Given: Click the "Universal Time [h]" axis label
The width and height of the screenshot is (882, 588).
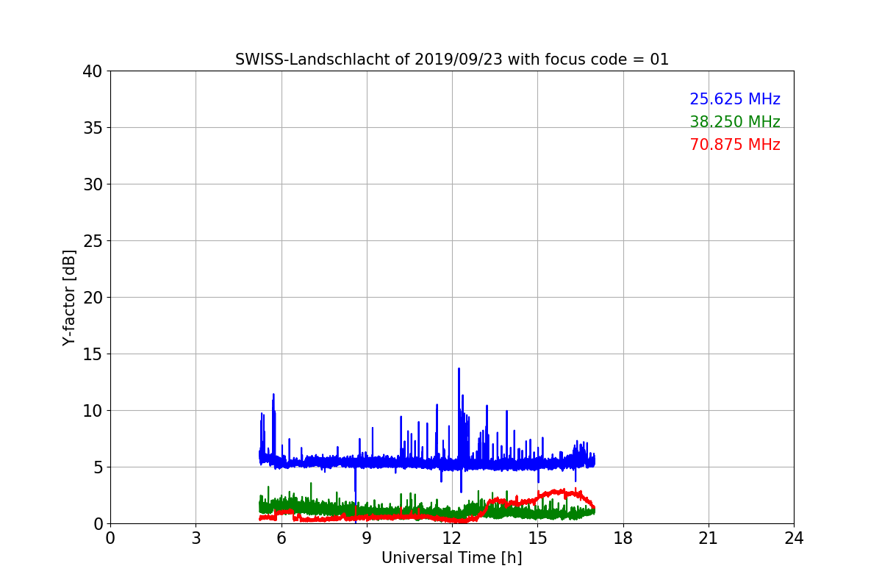Looking at the screenshot, I should (x=451, y=558).
